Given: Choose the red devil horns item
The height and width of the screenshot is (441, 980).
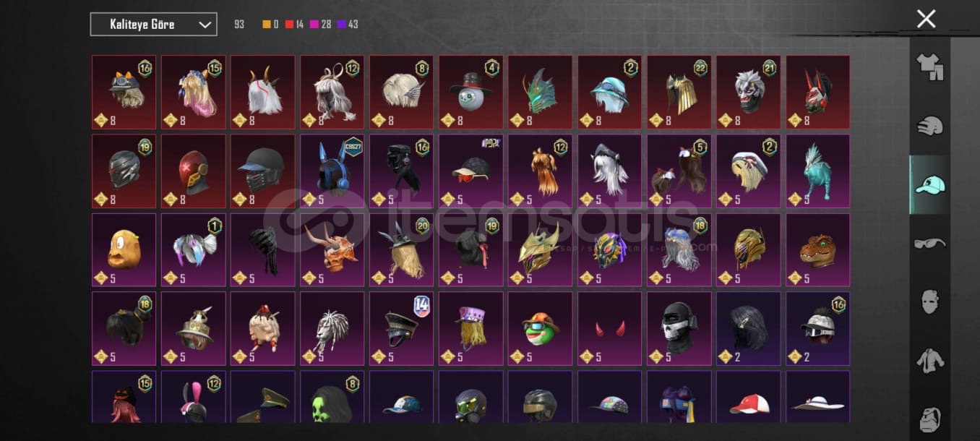Looking at the screenshot, I should tap(610, 328).
